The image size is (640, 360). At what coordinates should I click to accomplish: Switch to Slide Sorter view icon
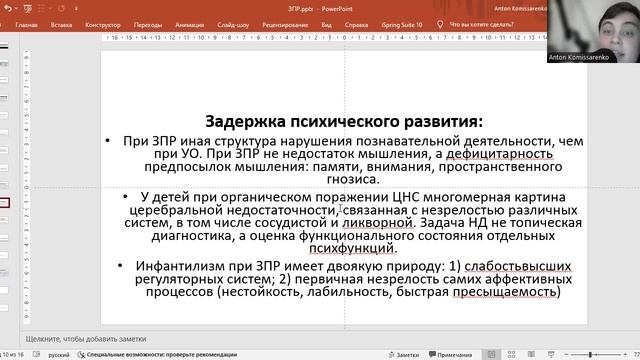click(511, 354)
